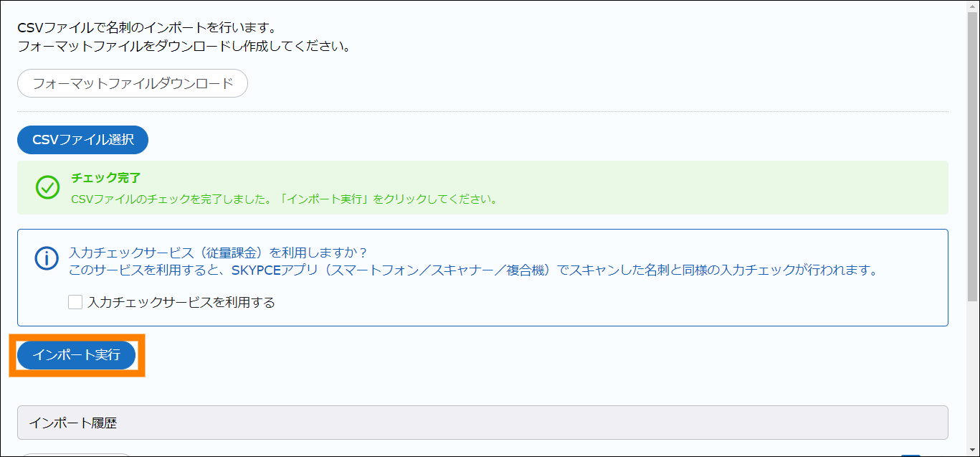The height and width of the screenshot is (457, 980).
Task: Click the SKYPCEアプリ description line
Action: click(x=473, y=270)
